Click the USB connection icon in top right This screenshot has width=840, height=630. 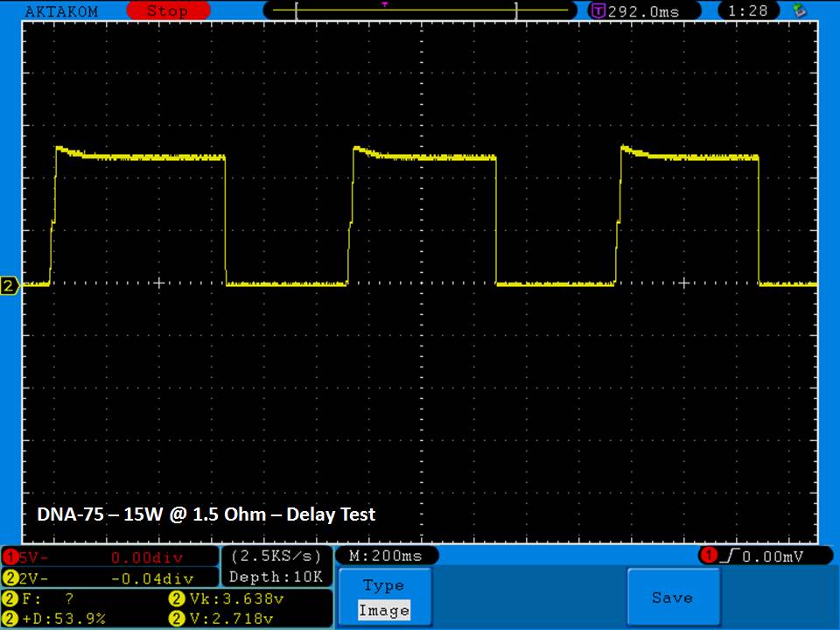(x=798, y=10)
